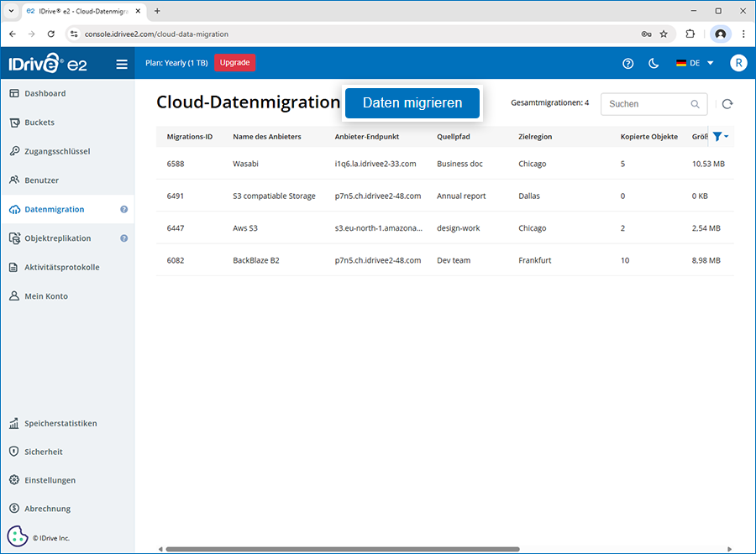
Task: Open the table column filter dropdown
Action: click(720, 137)
